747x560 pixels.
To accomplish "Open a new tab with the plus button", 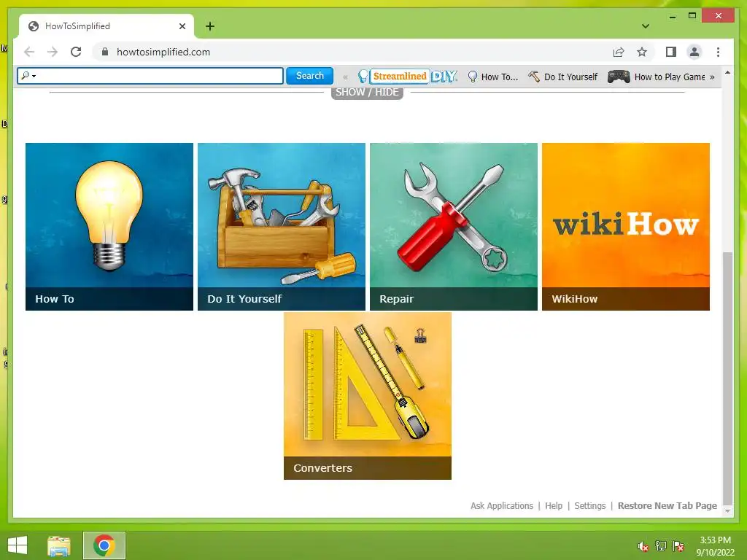I will point(210,26).
